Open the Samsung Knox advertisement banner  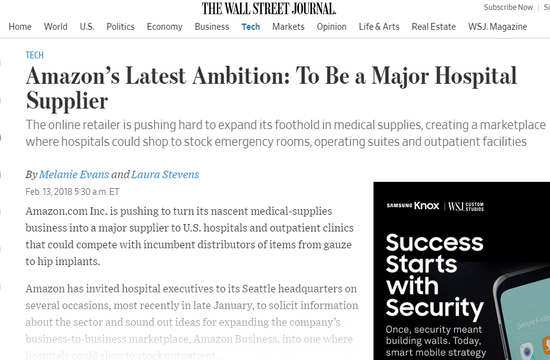(x=462, y=271)
